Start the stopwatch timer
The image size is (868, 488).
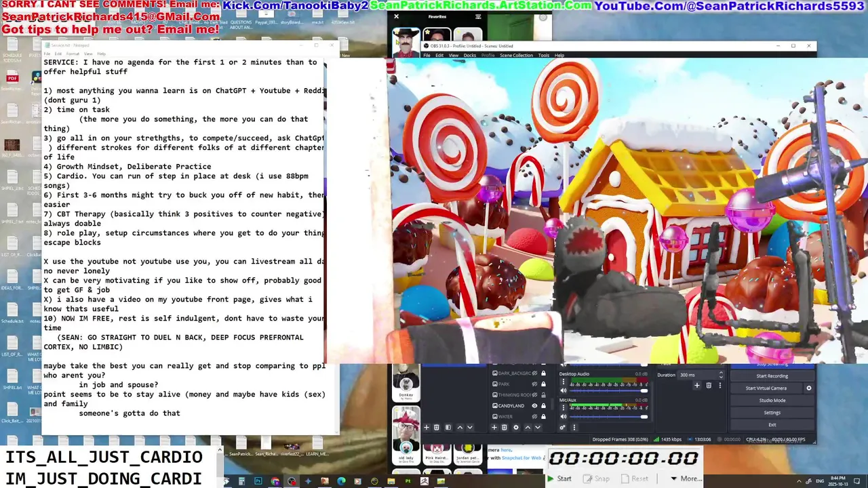click(x=559, y=479)
